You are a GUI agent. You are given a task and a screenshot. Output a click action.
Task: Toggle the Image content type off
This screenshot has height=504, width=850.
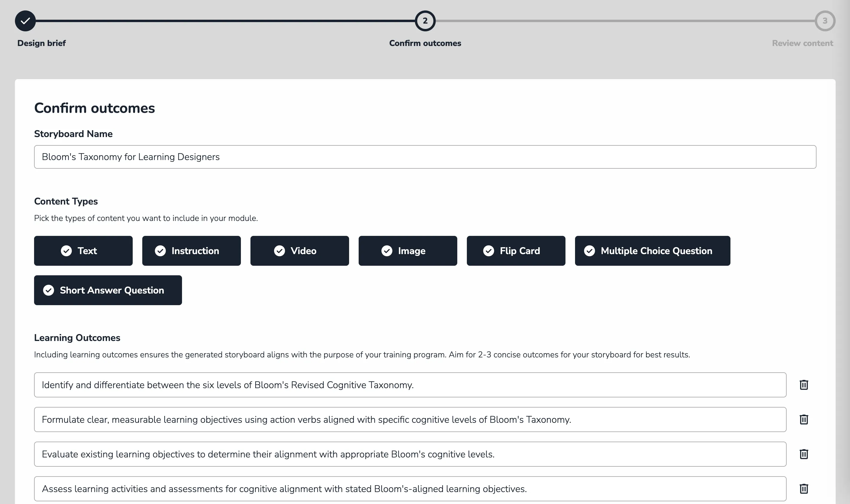click(x=408, y=251)
